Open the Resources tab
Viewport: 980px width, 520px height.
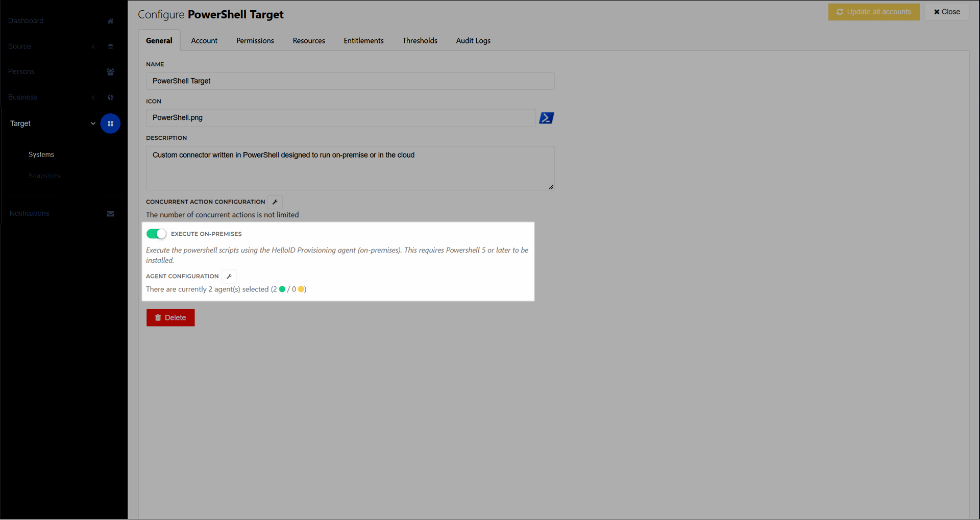click(309, 40)
